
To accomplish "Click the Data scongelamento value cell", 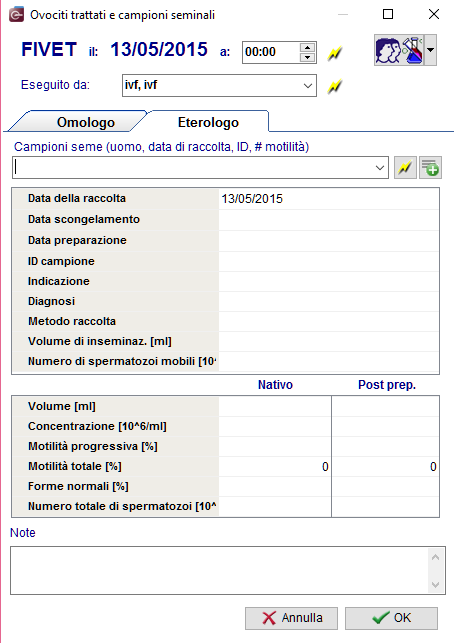I will click(329, 220).
